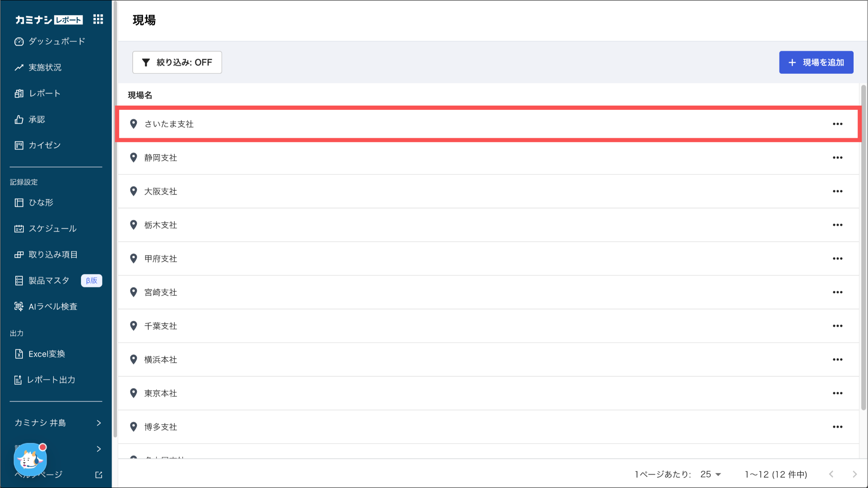
Task: Go to レポート in sidebar
Action: 44,93
